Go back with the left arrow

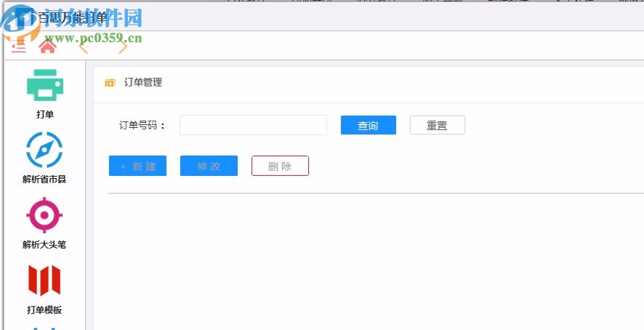(84, 47)
